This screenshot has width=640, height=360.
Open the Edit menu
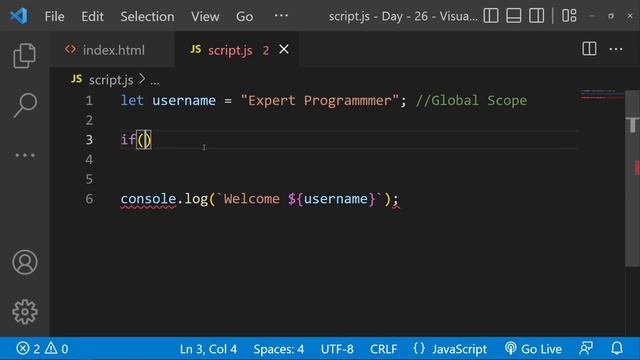92,16
